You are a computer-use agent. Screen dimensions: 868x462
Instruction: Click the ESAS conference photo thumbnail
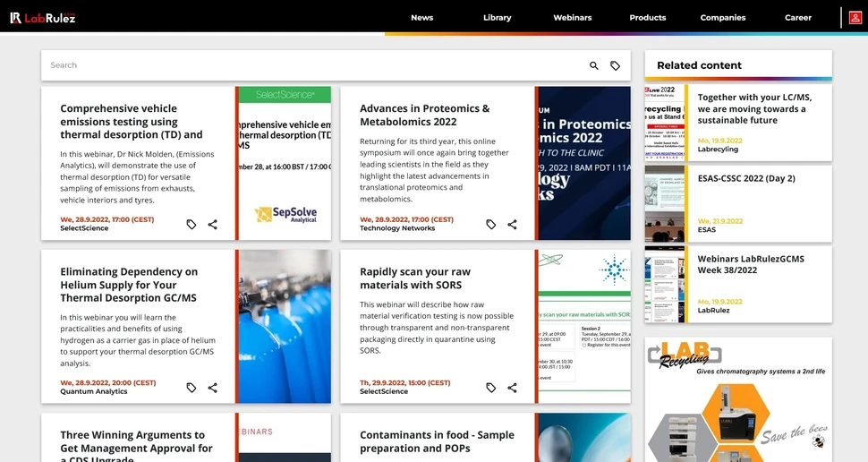pyautogui.click(x=665, y=203)
